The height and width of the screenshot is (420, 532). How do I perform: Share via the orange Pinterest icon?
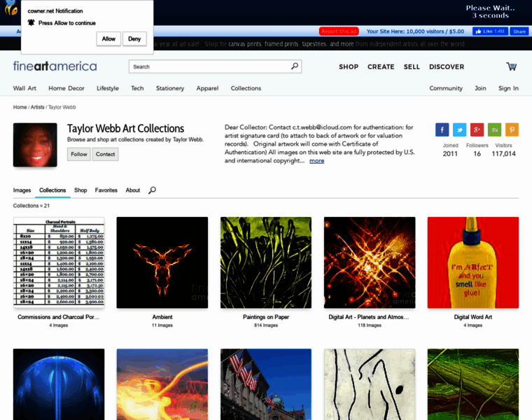pos(512,129)
